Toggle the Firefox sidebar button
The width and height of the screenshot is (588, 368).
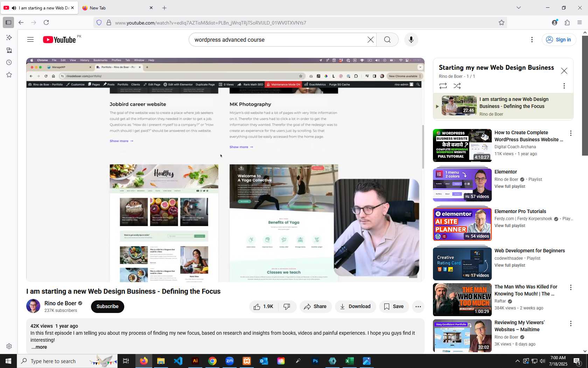8,22
